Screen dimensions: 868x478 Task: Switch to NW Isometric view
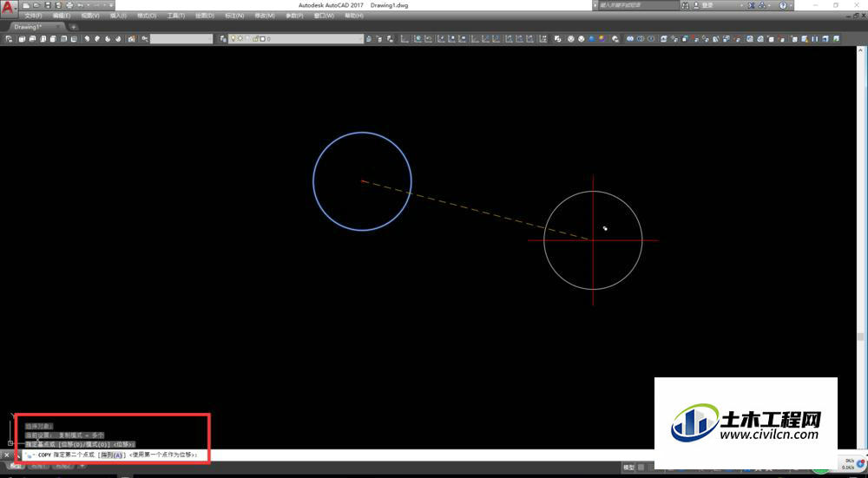(119, 39)
